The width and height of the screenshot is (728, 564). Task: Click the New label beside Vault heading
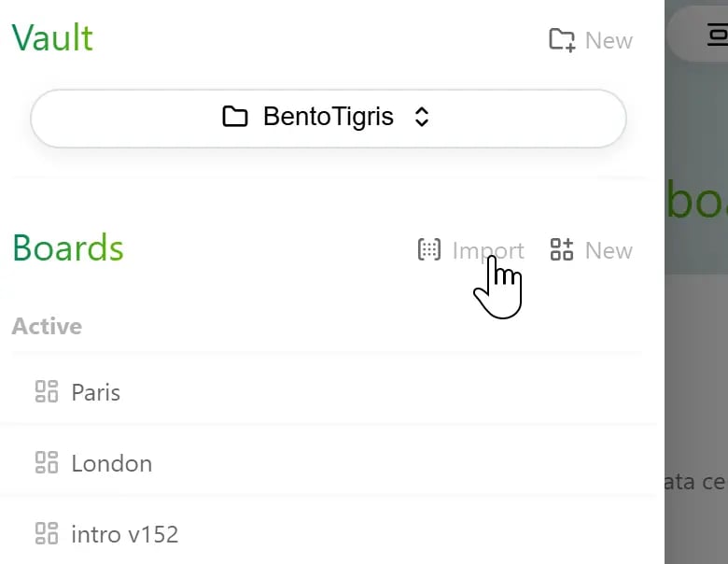pyautogui.click(x=609, y=41)
